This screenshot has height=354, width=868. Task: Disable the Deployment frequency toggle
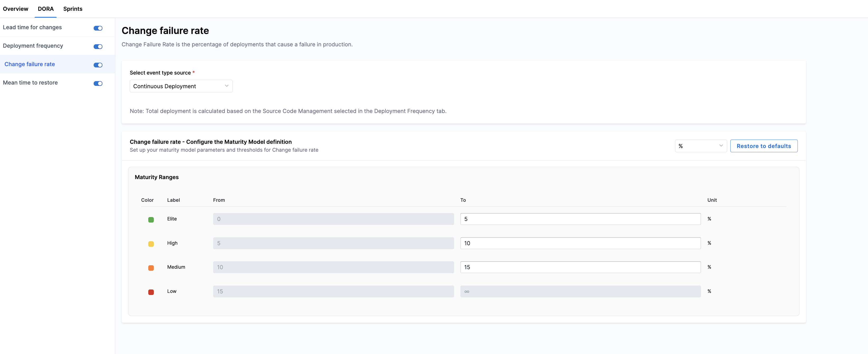coord(98,46)
